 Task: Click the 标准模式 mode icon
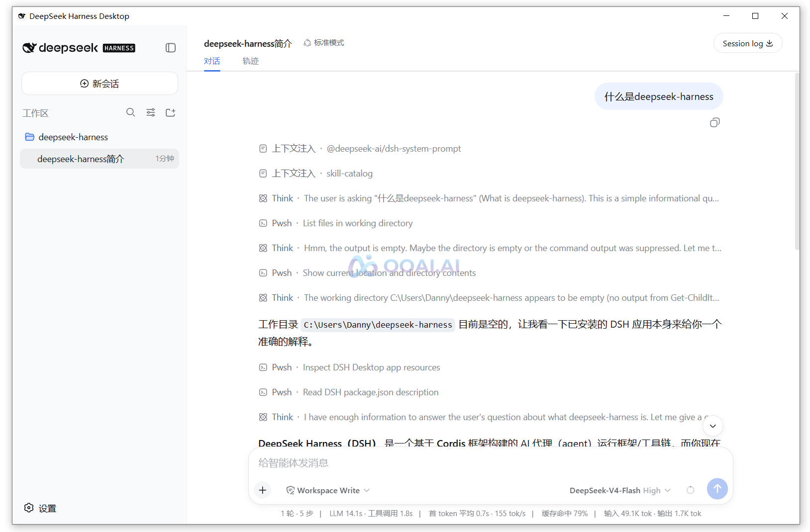click(x=307, y=43)
